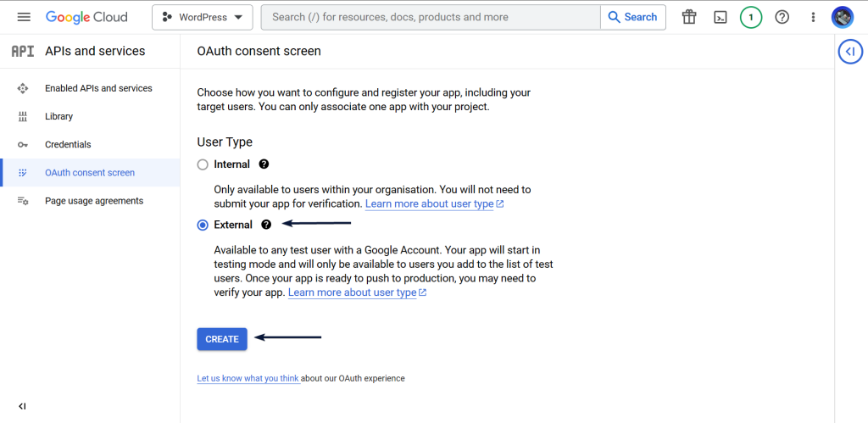Click the help icon next to Internal
The width and height of the screenshot is (868, 423).
point(264,164)
